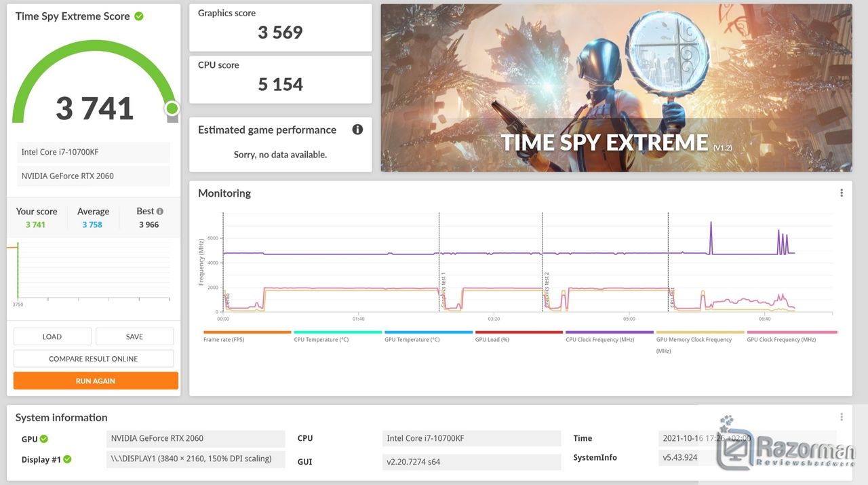868x485 pixels.
Task: Open the System information three-dot menu
Action: coord(842,417)
